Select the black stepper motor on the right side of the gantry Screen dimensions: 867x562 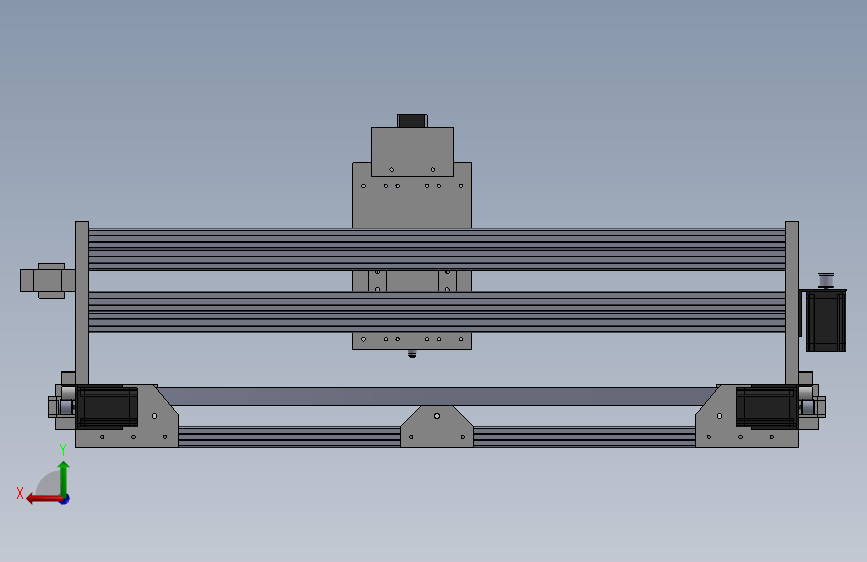(826, 321)
